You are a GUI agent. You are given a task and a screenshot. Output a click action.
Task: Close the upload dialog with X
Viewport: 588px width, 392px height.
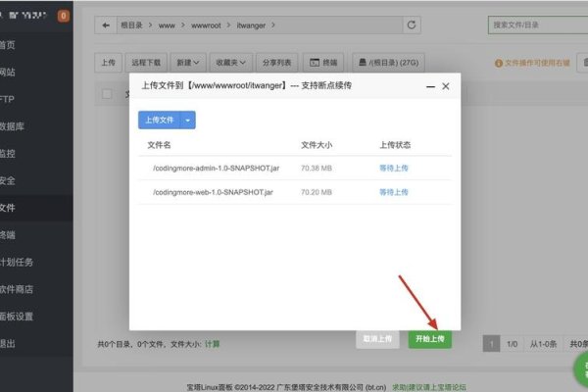(446, 86)
